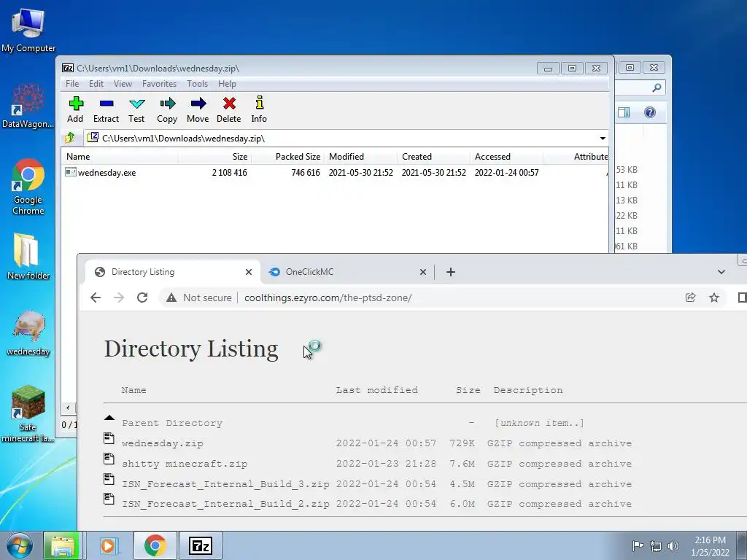Go up one folder level in 7-Zip
This screenshot has width=747, height=560.
tap(70, 138)
